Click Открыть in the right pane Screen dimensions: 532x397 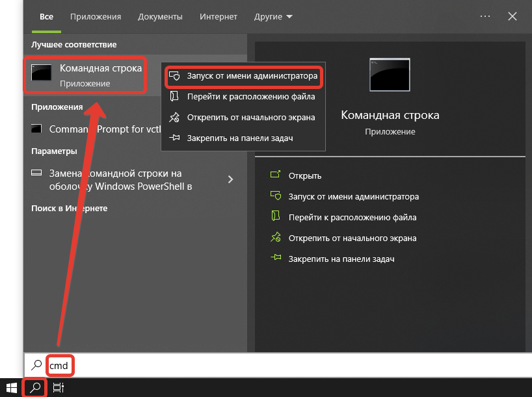tap(304, 175)
